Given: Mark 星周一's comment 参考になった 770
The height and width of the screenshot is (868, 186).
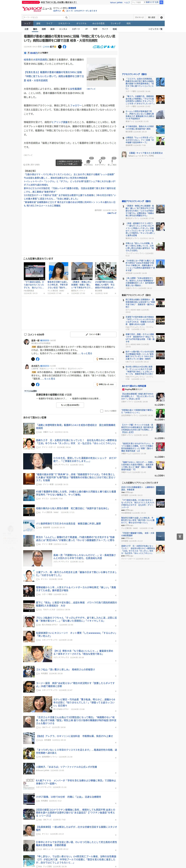Looking at the screenshot, I should coord(105,359).
